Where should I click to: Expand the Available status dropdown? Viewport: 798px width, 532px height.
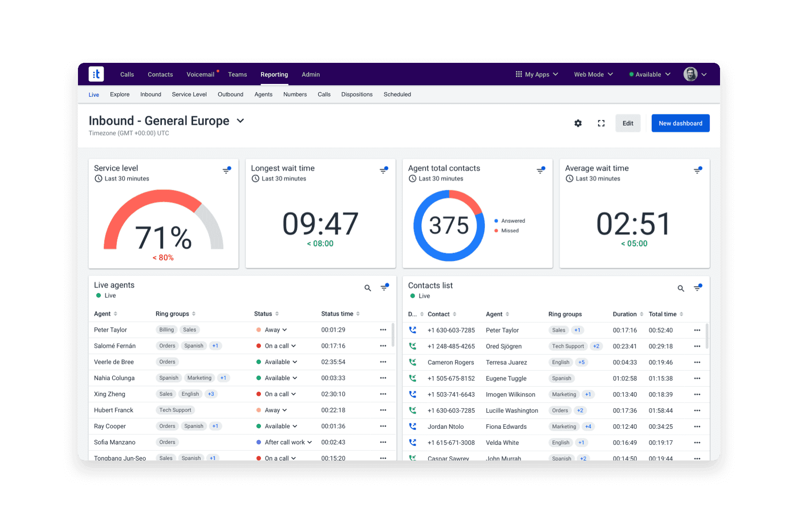[x=649, y=74]
